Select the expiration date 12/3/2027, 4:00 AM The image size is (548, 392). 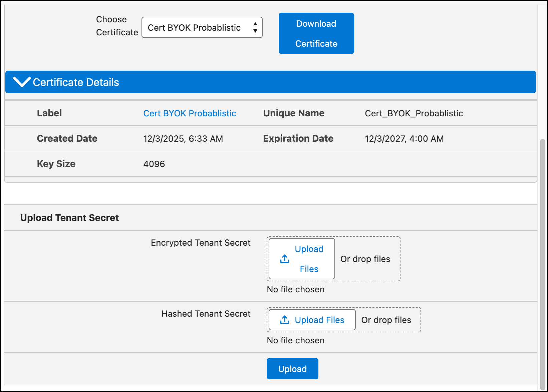coord(404,139)
